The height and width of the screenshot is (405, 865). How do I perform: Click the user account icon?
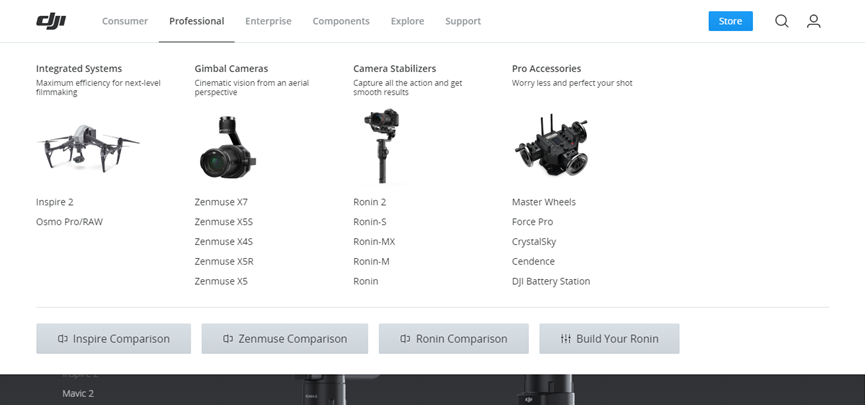(x=813, y=21)
